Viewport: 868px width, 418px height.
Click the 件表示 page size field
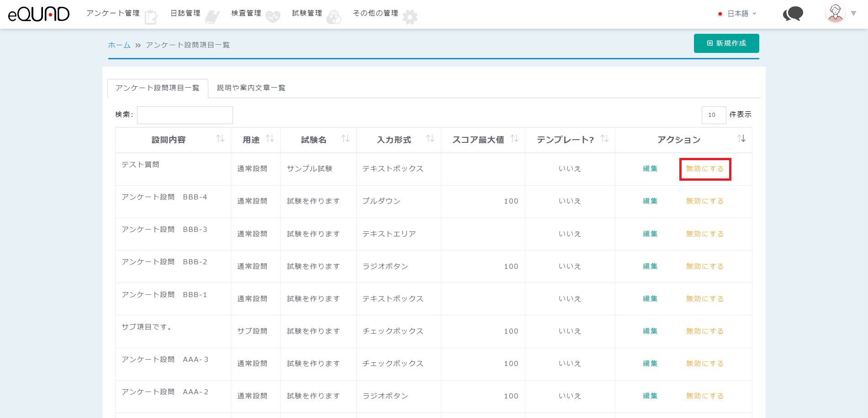point(714,115)
